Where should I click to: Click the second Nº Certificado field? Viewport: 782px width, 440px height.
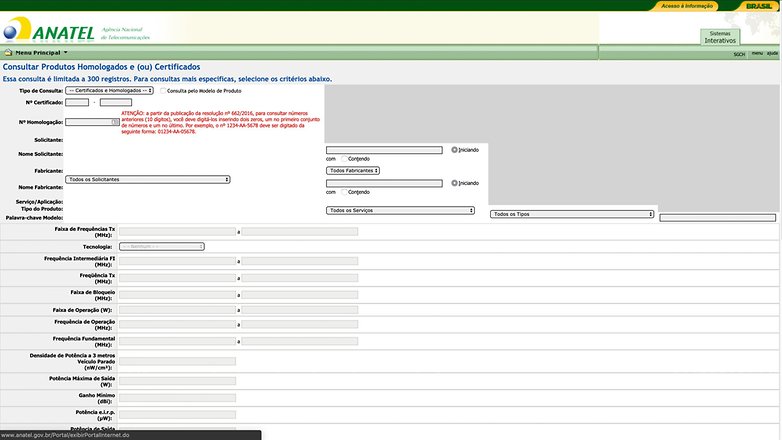(x=116, y=102)
